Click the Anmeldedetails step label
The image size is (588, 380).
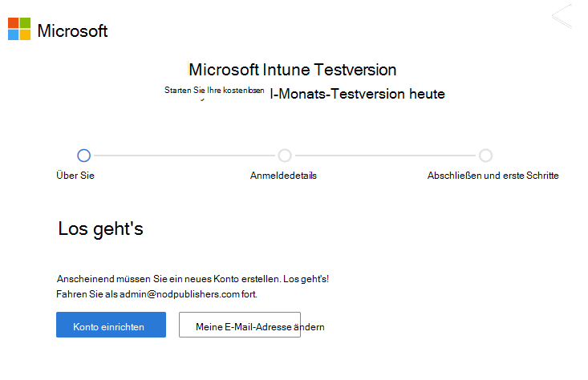[x=283, y=176]
